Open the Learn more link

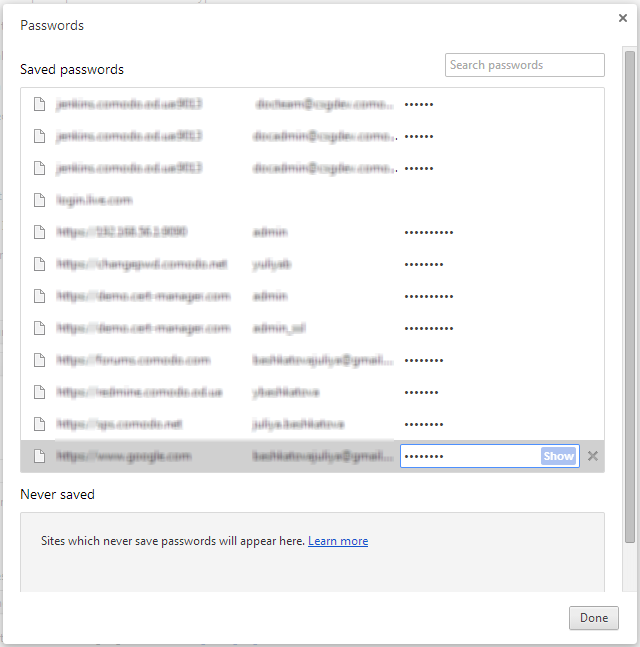(x=338, y=541)
